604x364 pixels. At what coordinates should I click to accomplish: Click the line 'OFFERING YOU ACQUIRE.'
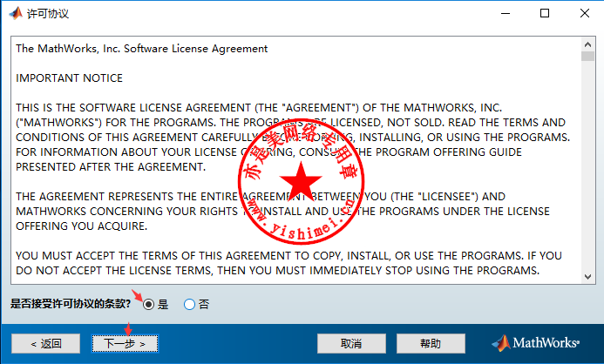(x=82, y=226)
